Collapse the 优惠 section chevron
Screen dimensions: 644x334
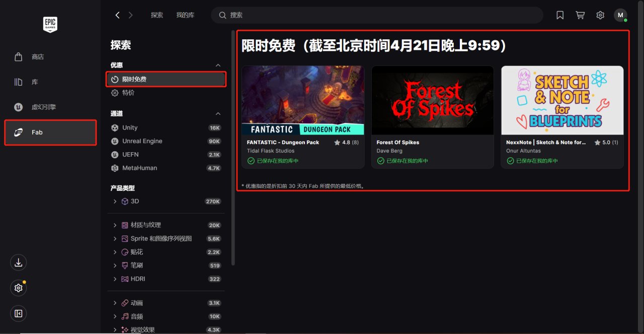[x=218, y=65]
